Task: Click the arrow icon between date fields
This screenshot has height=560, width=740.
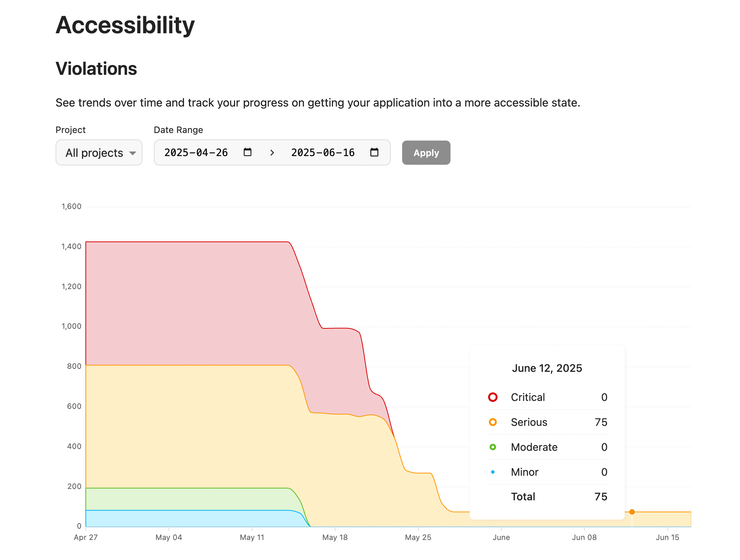Action: coord(272,153)
